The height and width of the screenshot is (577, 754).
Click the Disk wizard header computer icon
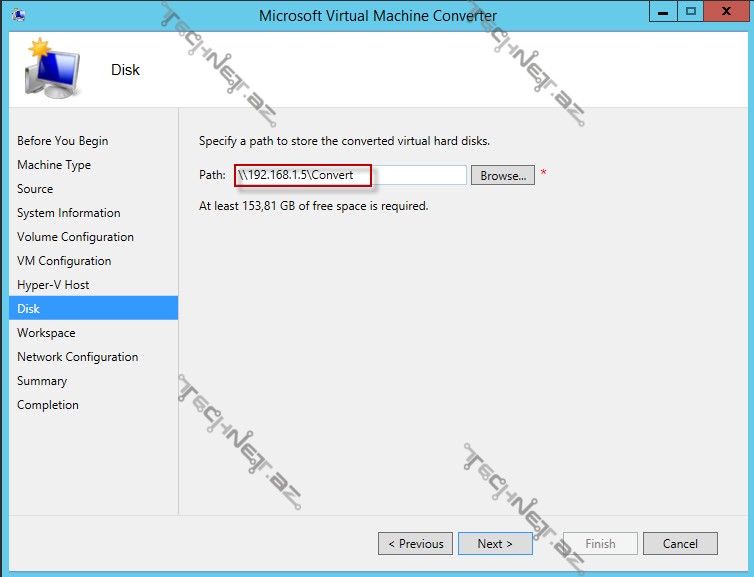pos(53,69)
